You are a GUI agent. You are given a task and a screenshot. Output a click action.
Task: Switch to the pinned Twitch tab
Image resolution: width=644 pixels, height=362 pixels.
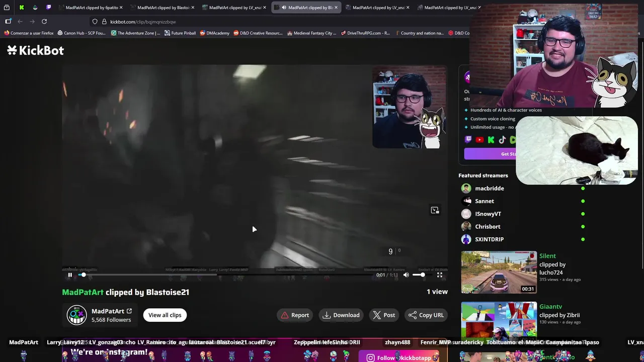48,8
